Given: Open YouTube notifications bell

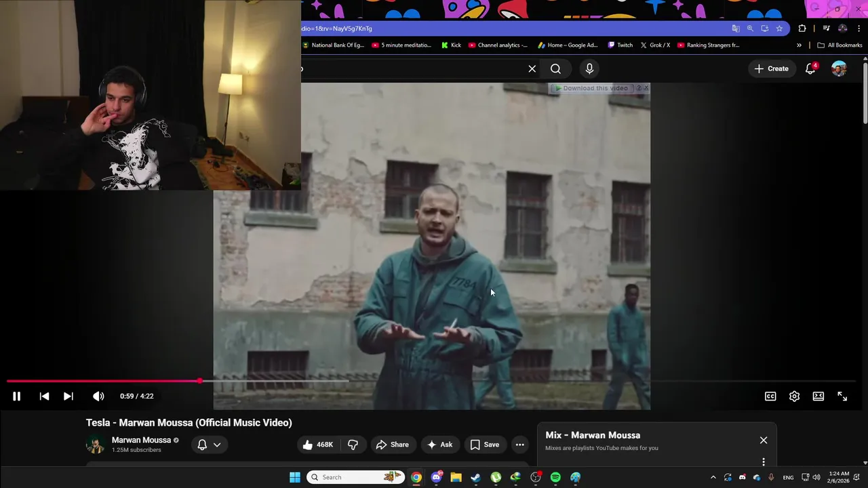Looking at the screenshot, I should (810, 68).
